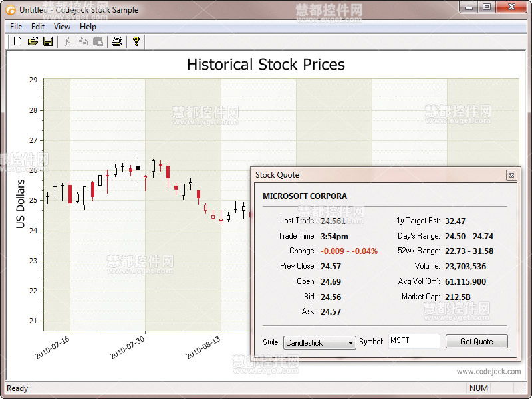The image size is (532, 399).
Task: Expand the Style Candlestick dropdown
Action: pyautogui.click(x=320, y=342)
